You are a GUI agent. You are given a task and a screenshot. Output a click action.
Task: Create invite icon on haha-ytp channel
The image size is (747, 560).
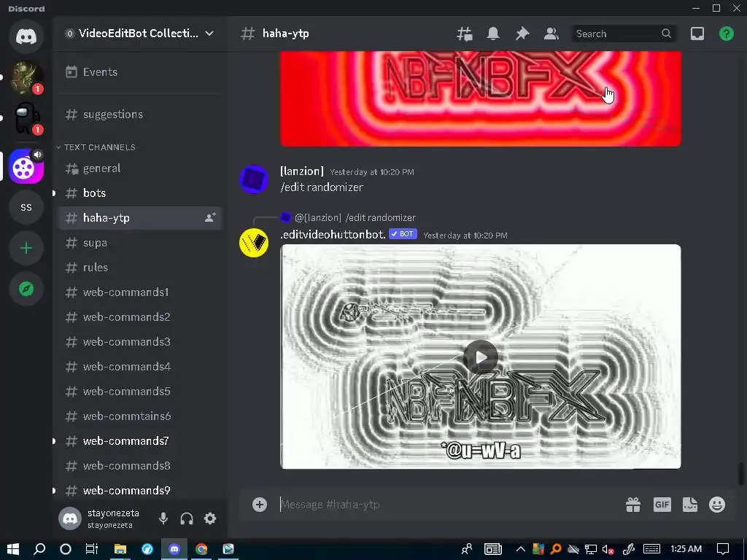tap(210, 217)
